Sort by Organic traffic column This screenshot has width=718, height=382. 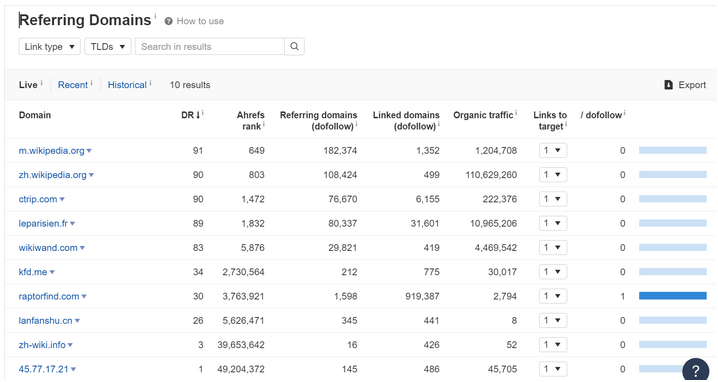point(483,115)
